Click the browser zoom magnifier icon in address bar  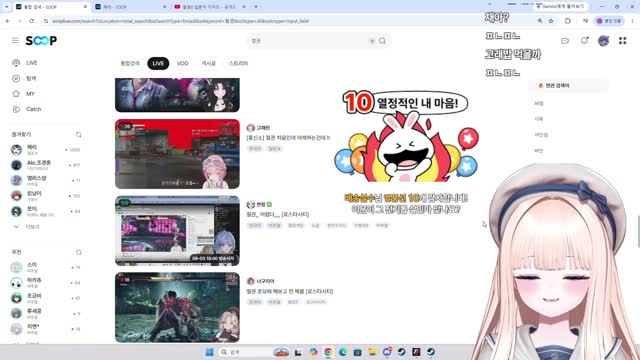(x=540, y=21)
